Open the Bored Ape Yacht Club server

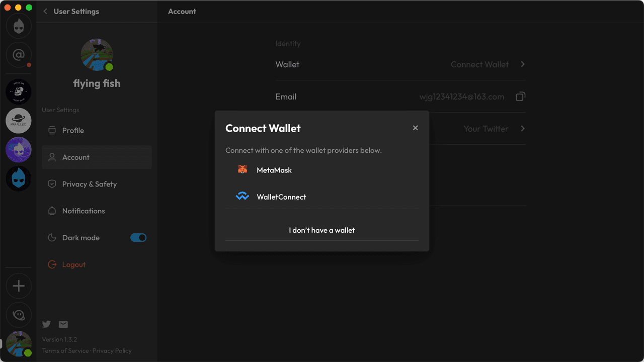click(x=19, y=92)
